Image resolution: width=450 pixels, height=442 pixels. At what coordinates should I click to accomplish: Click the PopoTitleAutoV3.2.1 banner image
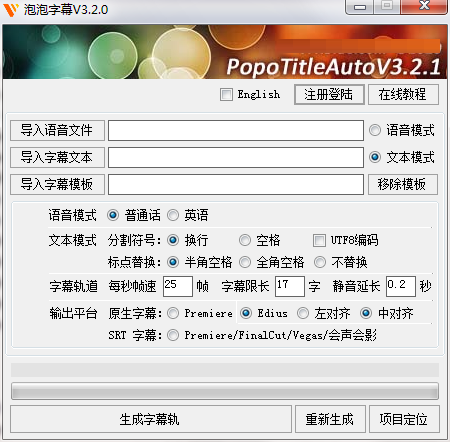pos(225,52)
